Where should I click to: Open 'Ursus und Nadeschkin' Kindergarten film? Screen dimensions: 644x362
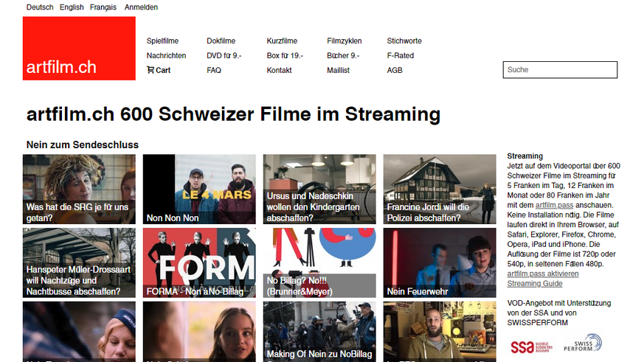[x=319, y=189]
